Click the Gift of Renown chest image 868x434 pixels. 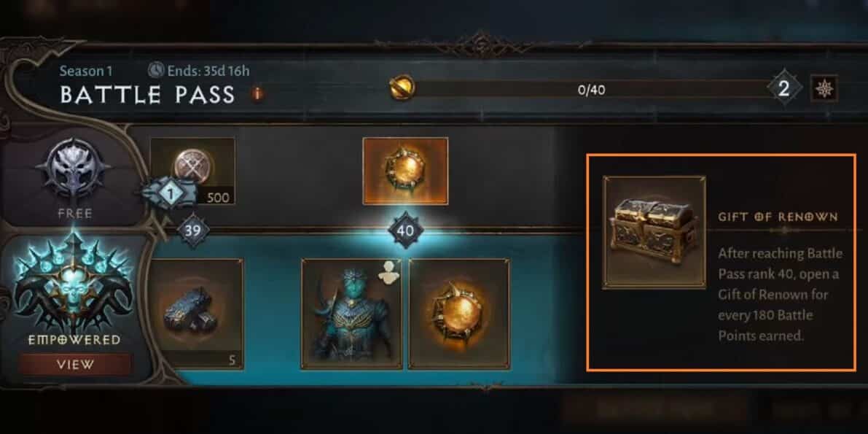[x=654, y=232]
